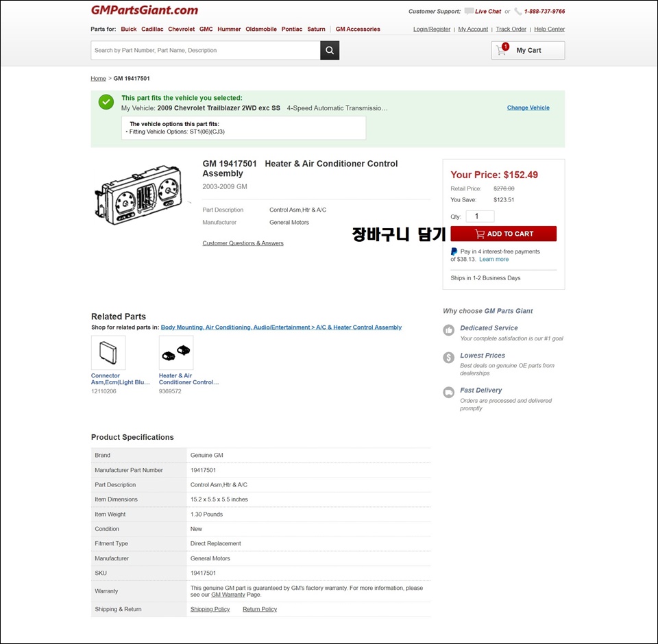Open the Shipping Policy link
This screenshot has width=658, height=644.
[210, 609]
